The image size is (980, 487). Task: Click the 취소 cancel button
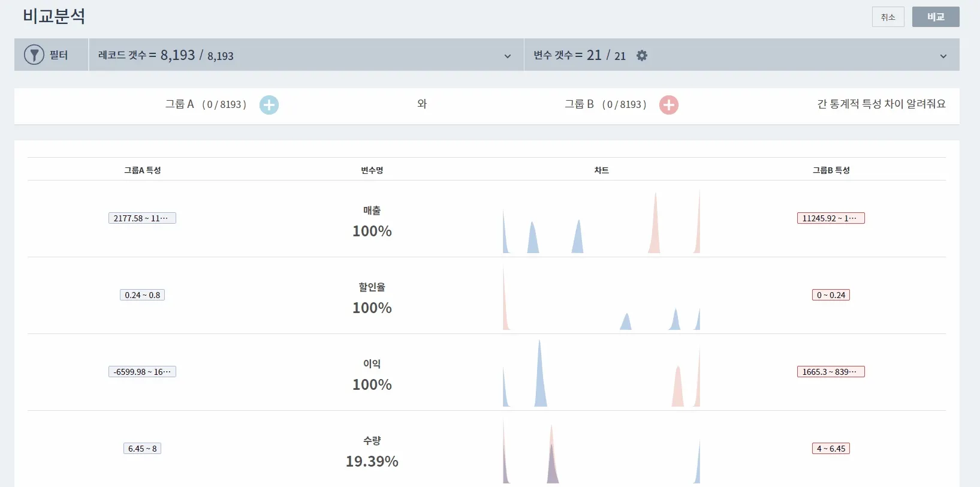click(x=888, y=17)
